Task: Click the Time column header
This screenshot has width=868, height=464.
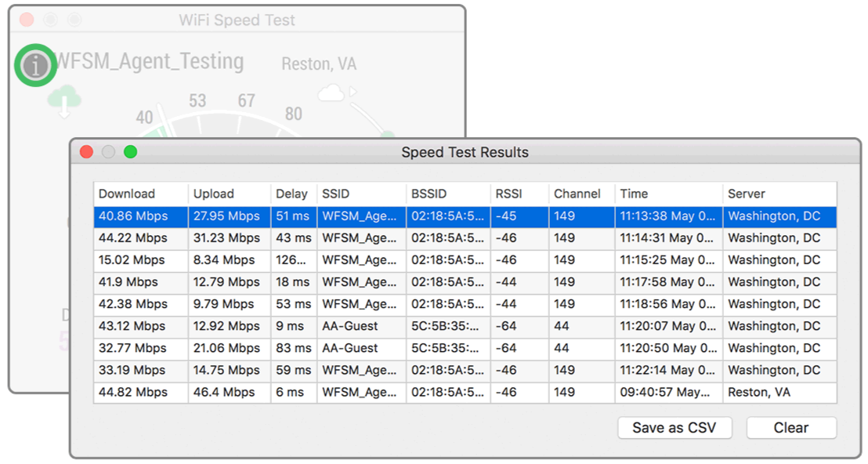Action: 667,194
